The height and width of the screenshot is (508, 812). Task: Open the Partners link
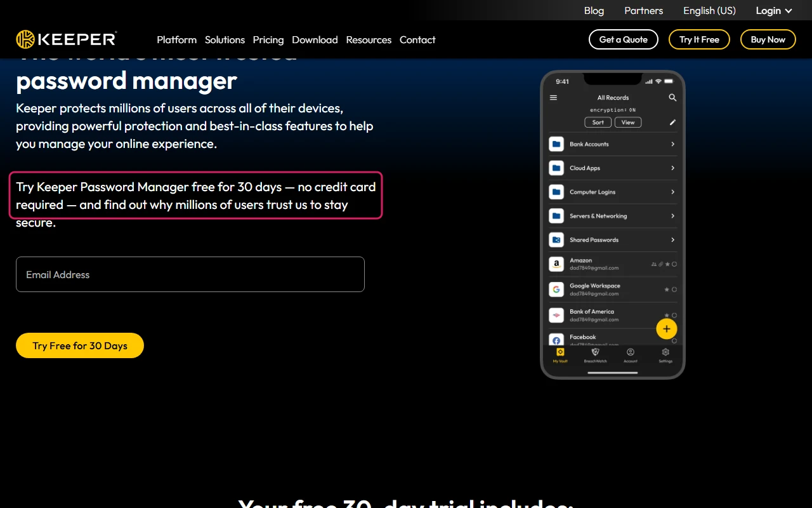coord(643,10)
